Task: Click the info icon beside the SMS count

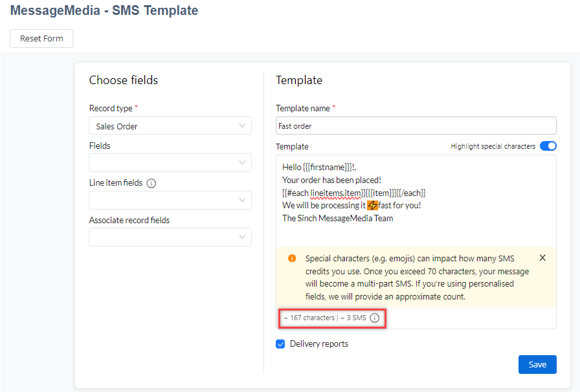Action: 375,318
